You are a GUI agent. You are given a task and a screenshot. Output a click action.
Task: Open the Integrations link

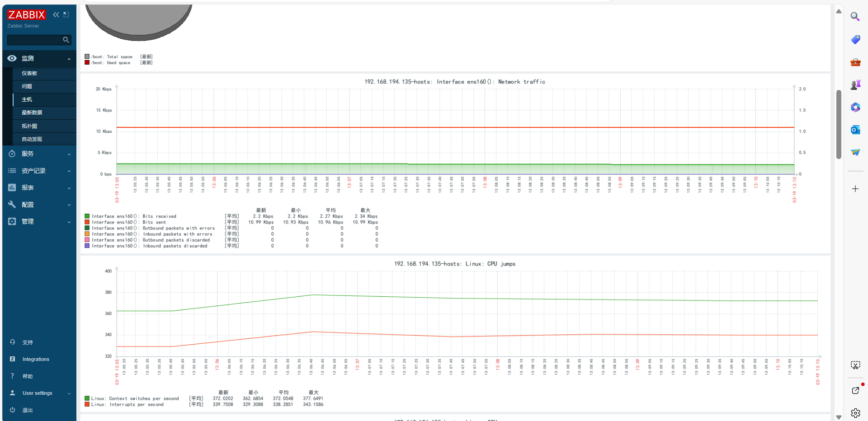pos(36,359)
